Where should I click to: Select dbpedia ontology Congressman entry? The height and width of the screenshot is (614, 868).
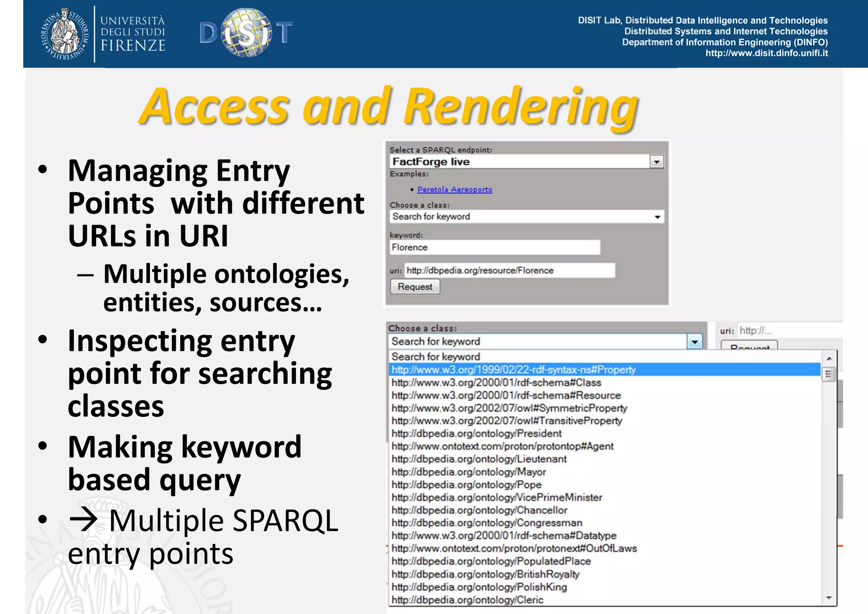point(605,523)
